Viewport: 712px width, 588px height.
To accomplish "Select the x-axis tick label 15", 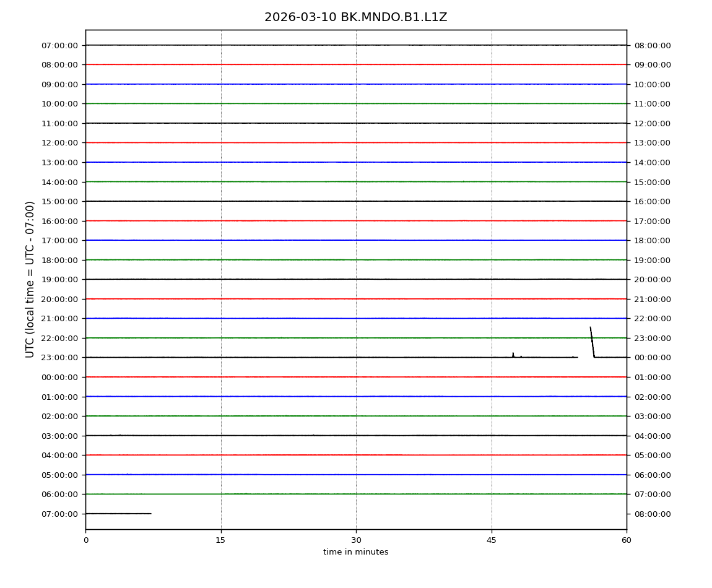I will (x=220, y=540).
